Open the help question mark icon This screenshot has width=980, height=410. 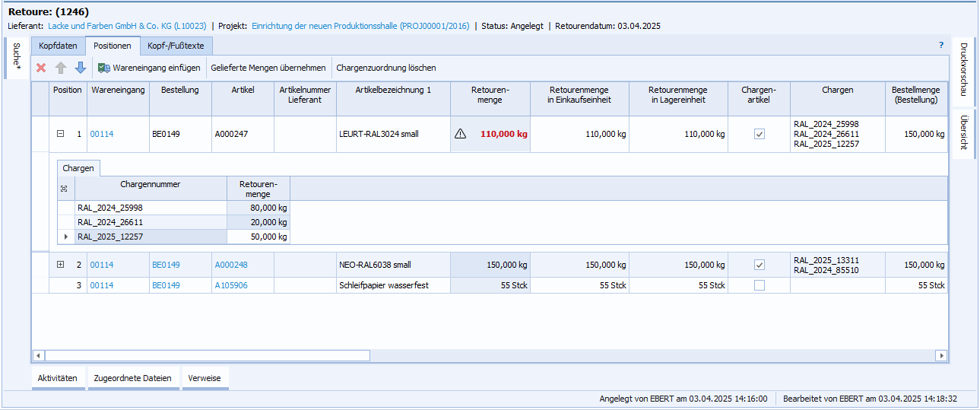[x=940, y=46]
